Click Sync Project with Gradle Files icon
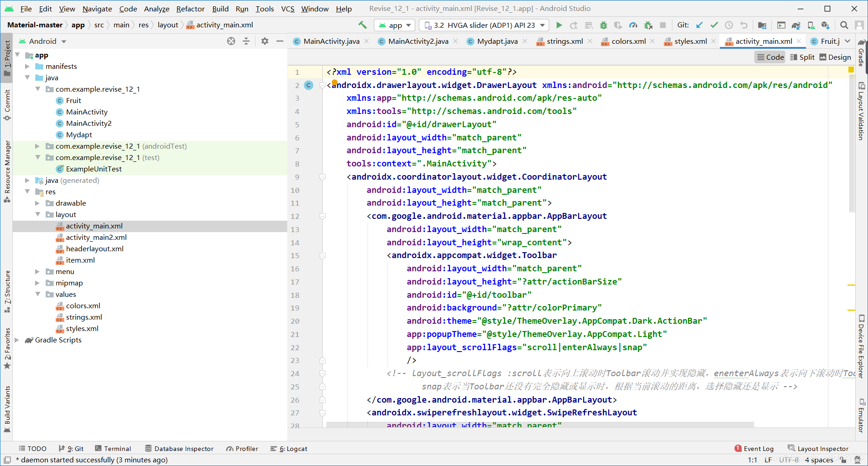The width and height of the screenshot is (868, 466). coord(796,25)
